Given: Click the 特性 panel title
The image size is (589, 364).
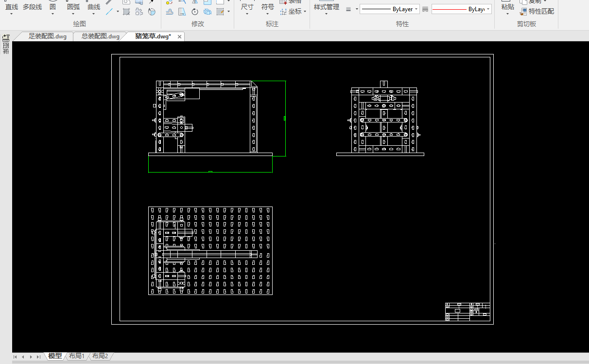Looking at the screenshot, I should pyautogui.click(x=402, y=24).
